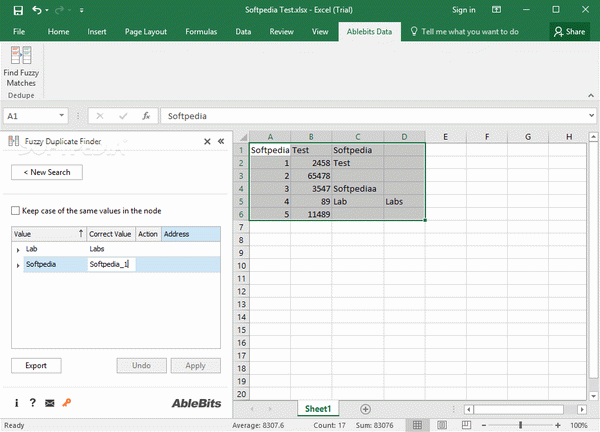Switch to Normal view icon
This screenshot has height=432, width=600.
tap(417, 425)
